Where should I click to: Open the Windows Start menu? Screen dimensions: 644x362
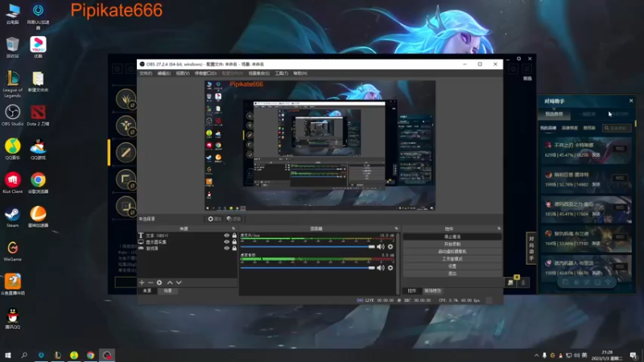pos(8,355)
